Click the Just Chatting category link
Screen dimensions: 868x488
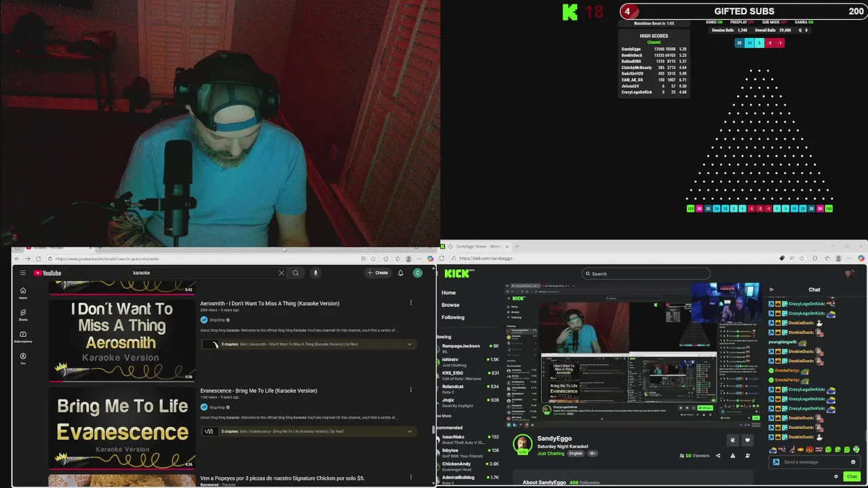[551, 453]
